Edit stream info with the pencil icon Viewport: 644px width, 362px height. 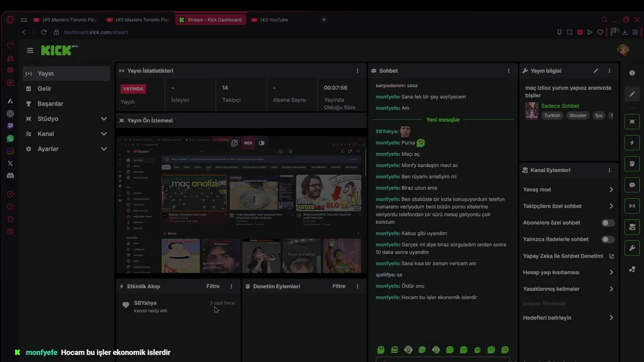point(596,71)
